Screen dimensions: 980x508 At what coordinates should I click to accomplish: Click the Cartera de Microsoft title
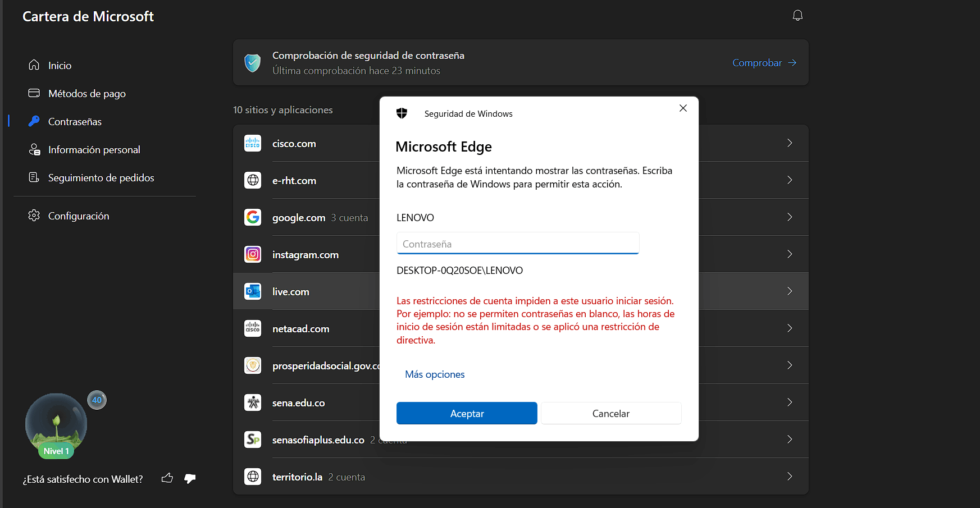[x=88, y=16]
